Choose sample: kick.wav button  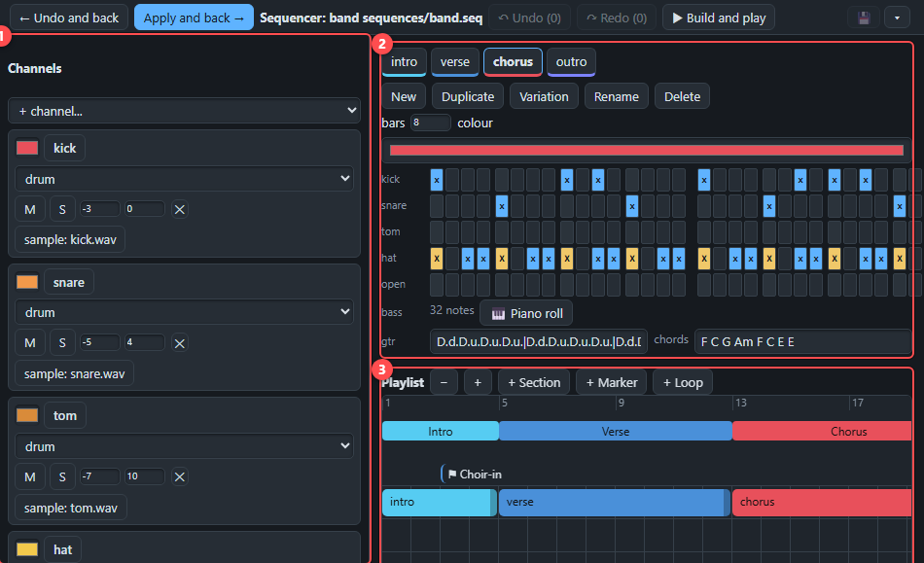[70, 239]
